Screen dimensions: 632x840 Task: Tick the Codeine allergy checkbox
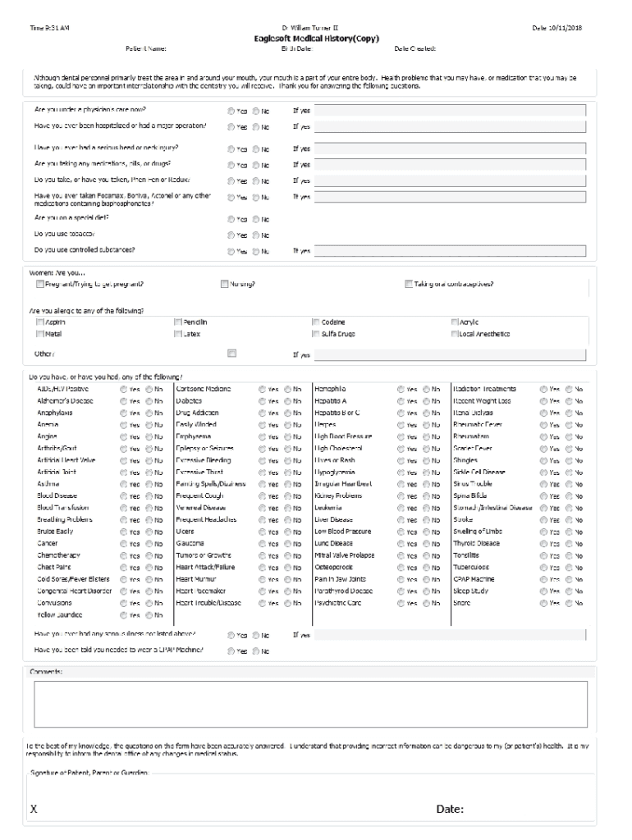click(315, 322)
